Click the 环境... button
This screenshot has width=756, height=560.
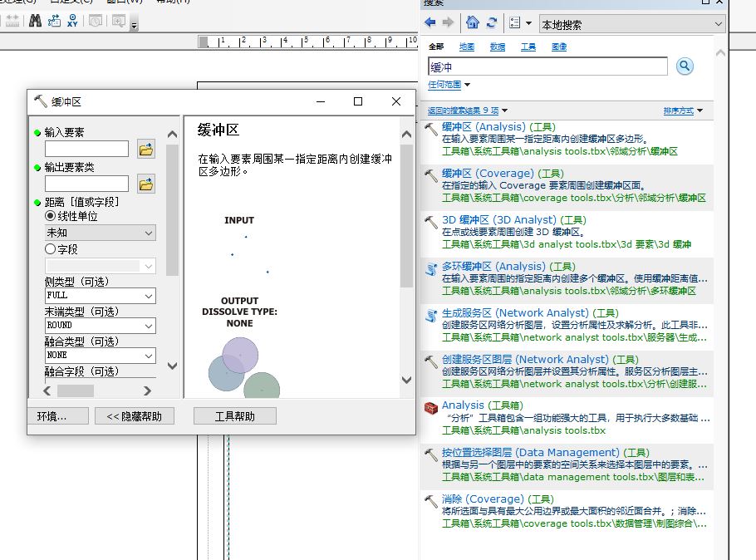[x=52, y=416]
